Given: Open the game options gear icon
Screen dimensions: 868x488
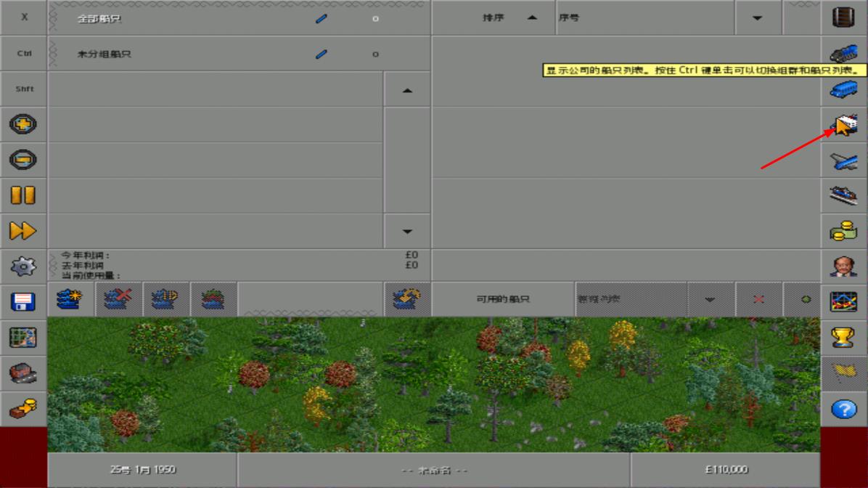Looking at the screenshot, I should pyautogui.click(x=23, y=267).
